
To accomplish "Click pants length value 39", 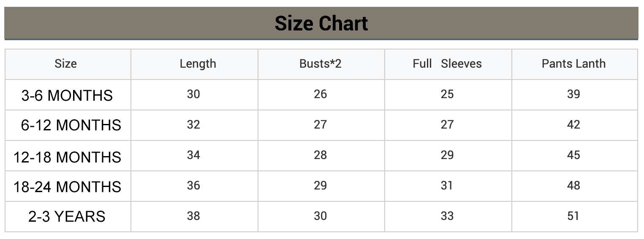I will pos(573,94).
